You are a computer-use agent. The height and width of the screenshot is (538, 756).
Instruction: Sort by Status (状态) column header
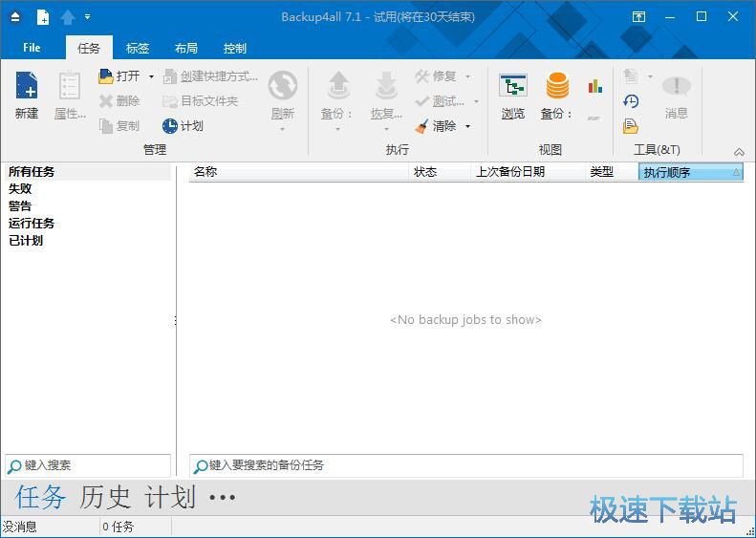point(440,172)
